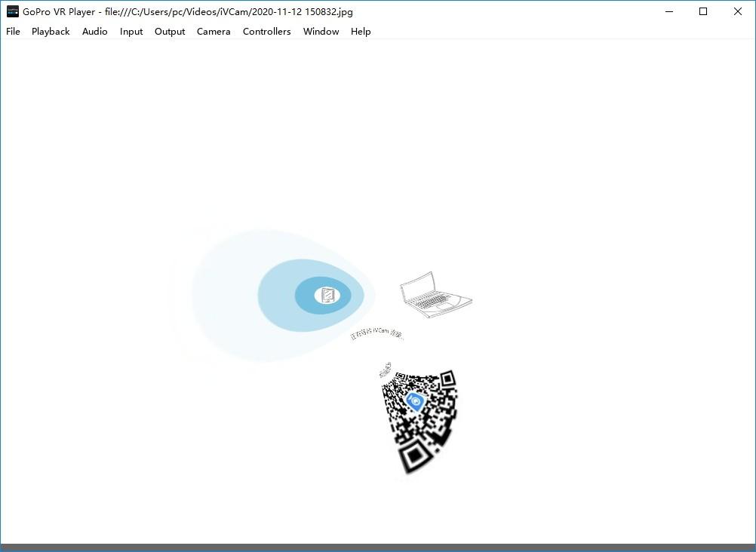The image size is (756, 552).
Task: Maximize the GoPro VR Player window
Action: (x=703, y=11)
